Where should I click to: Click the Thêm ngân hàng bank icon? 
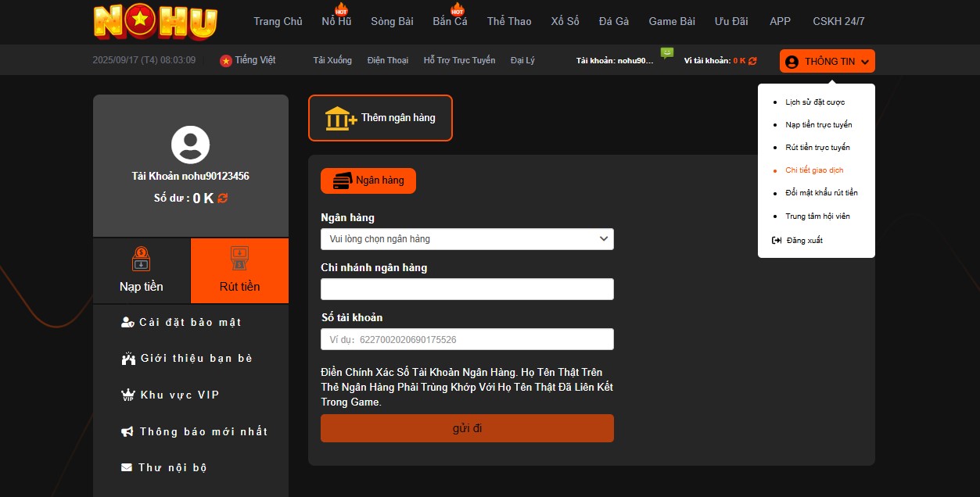pos(340,118)
